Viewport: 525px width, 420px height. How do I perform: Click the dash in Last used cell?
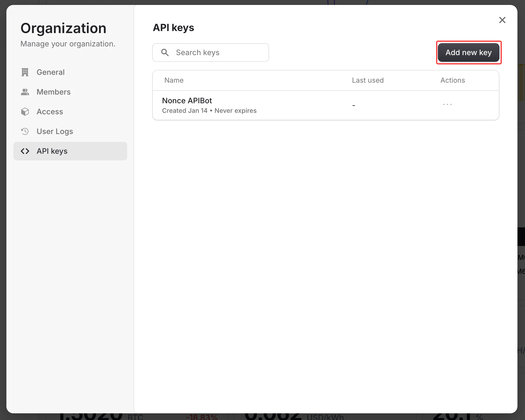point(354,106)
